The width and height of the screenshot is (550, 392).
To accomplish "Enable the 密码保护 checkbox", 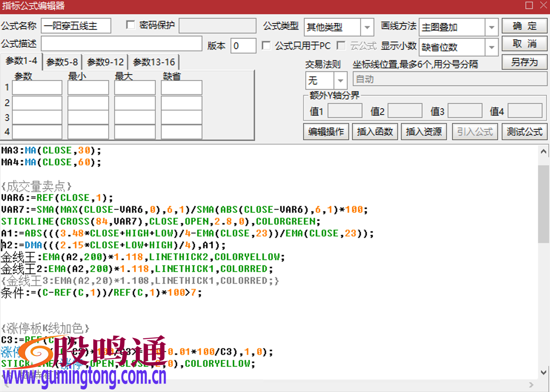I will click(130, 25).
